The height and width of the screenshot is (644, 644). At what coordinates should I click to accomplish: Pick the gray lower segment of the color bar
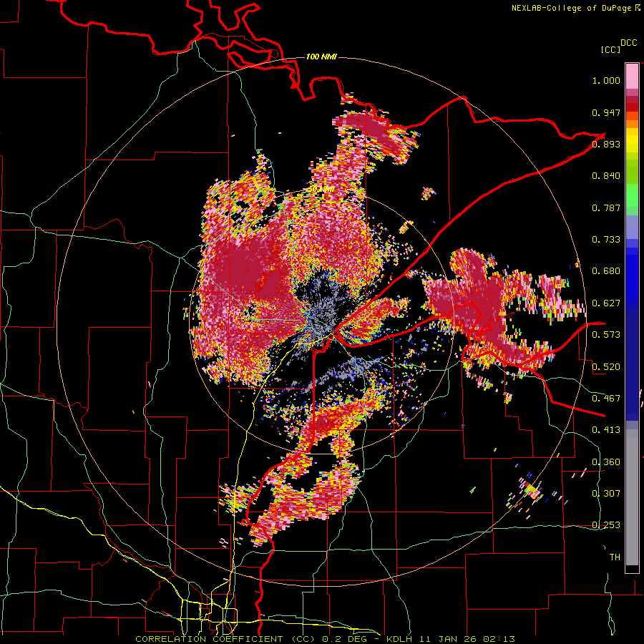pos(632,497)
